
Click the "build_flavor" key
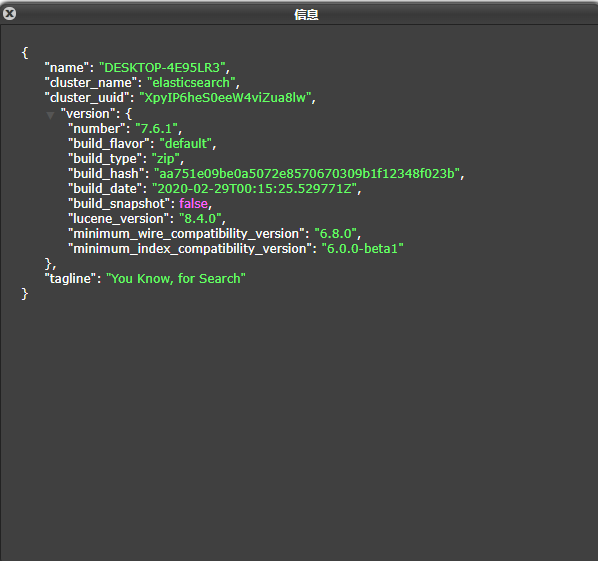coord(109,144)
